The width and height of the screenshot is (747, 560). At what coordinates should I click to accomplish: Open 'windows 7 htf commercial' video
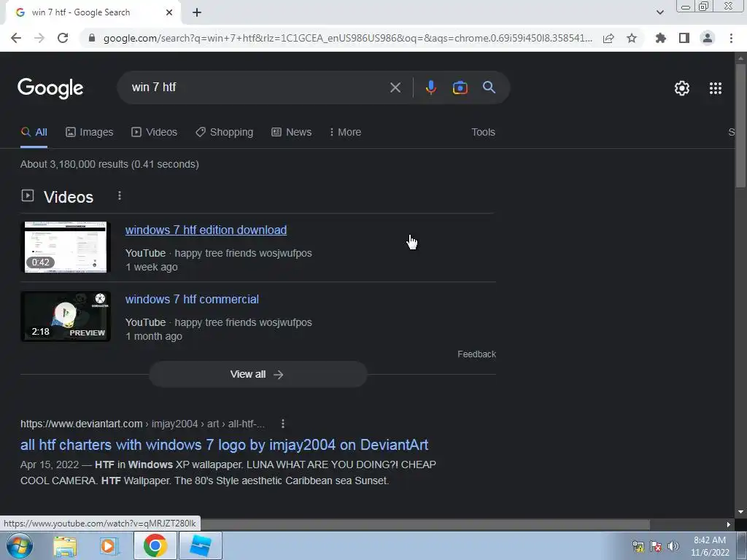[192, 299]
